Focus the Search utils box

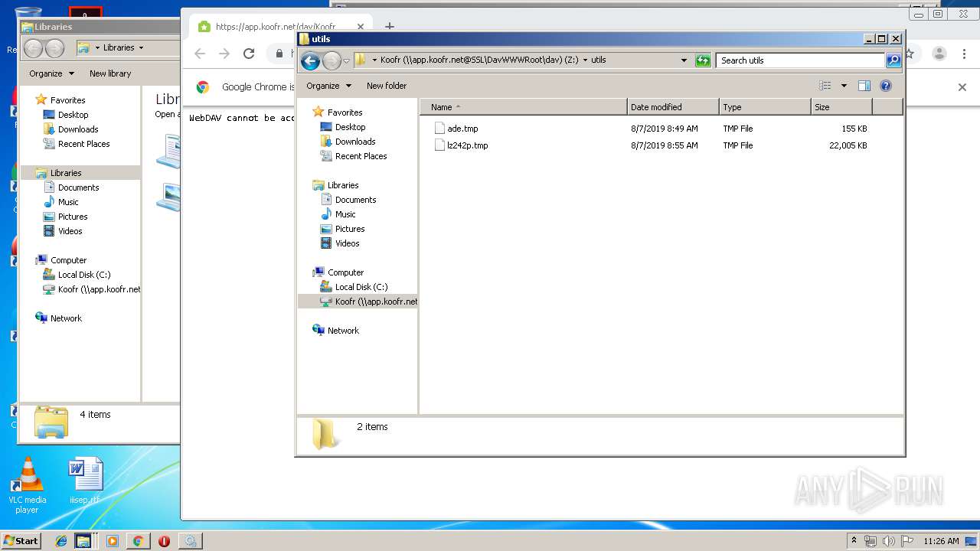[801, 60]
